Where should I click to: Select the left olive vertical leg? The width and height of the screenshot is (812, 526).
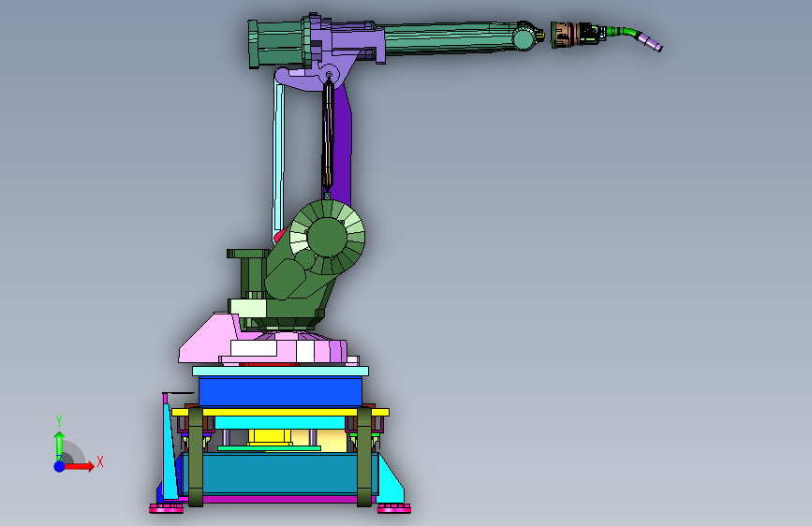pyautogui.click(x=195, y=457)
